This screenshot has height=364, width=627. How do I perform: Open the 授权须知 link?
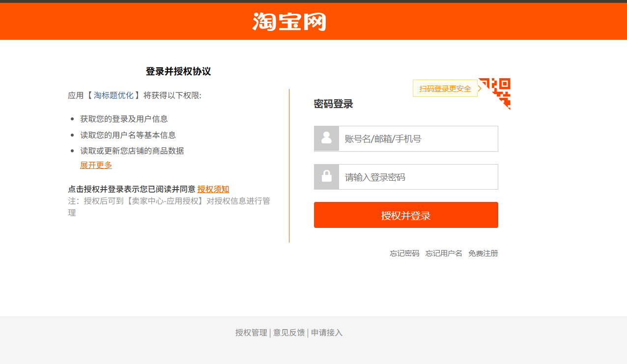coord(213,189)
